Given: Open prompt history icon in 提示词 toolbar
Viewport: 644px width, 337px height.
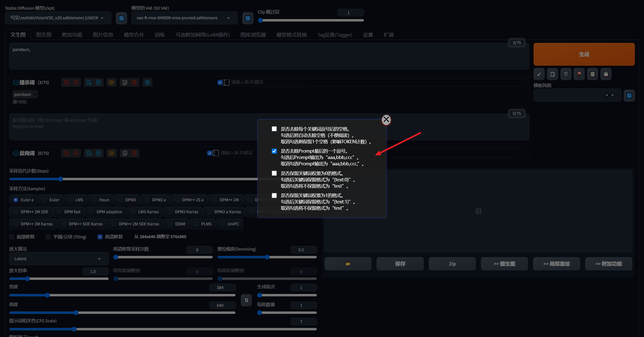Looking at the screenshot, I should (89, 82).
